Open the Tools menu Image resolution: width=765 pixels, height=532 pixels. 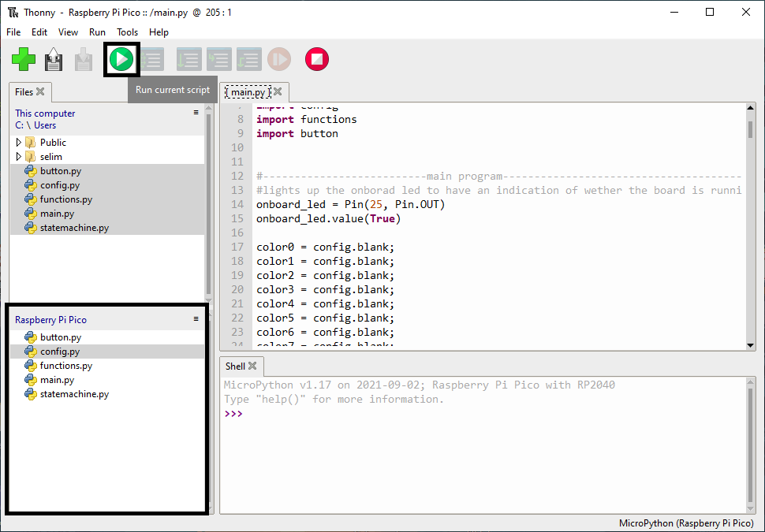coord(127,32)
